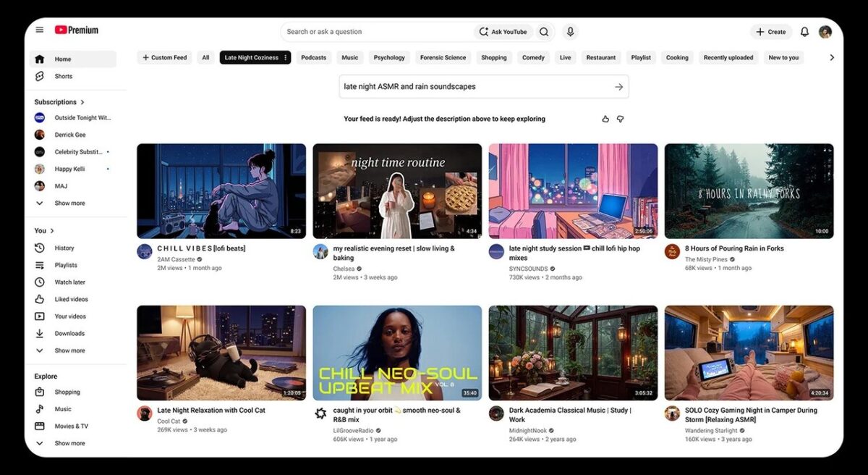This screenshot has width=868, height=475.
Task: Expand the You section chevron
Action: point(52,231)
